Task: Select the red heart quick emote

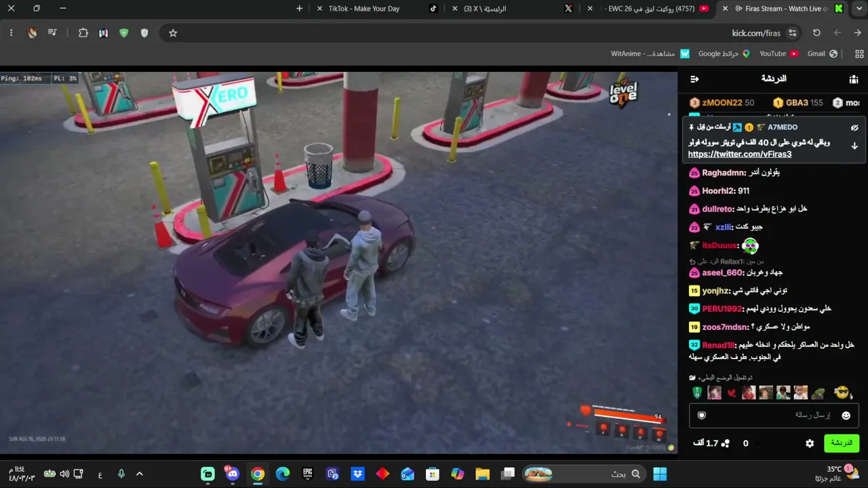Action: pos(731,393)
